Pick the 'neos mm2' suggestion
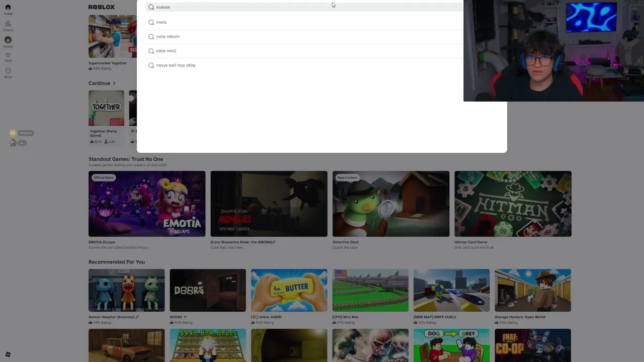This screenshot has height=362, width=644. pos(304,51)
